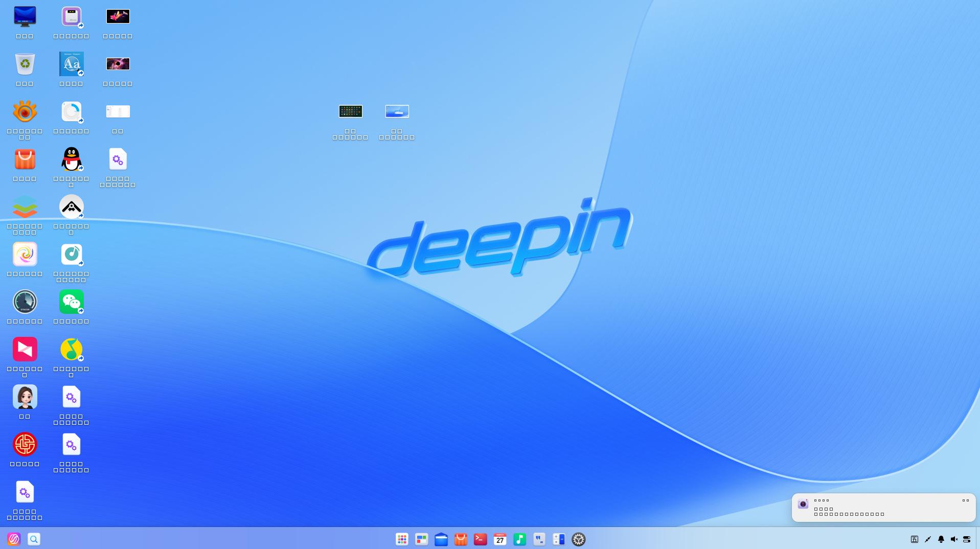
Task: Open the colorful launcher grid dock icon
Action: pyautogui.click(x=402, y=539)
